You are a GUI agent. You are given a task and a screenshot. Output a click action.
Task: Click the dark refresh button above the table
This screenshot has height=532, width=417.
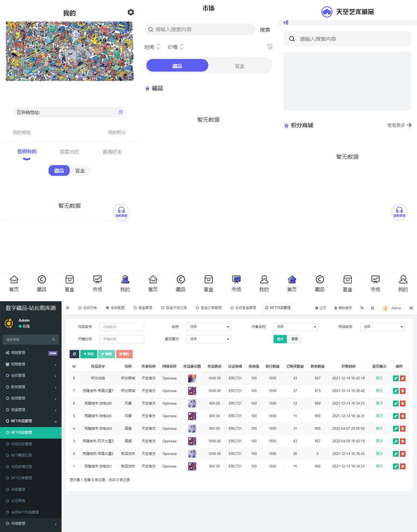[x=74, y=354]
